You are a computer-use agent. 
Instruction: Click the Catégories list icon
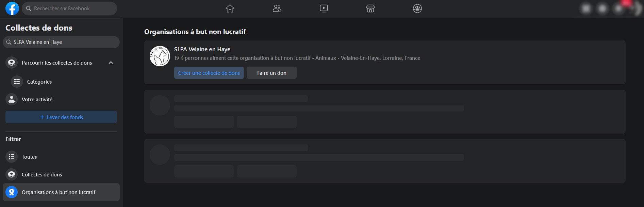(x=17, y=82)
